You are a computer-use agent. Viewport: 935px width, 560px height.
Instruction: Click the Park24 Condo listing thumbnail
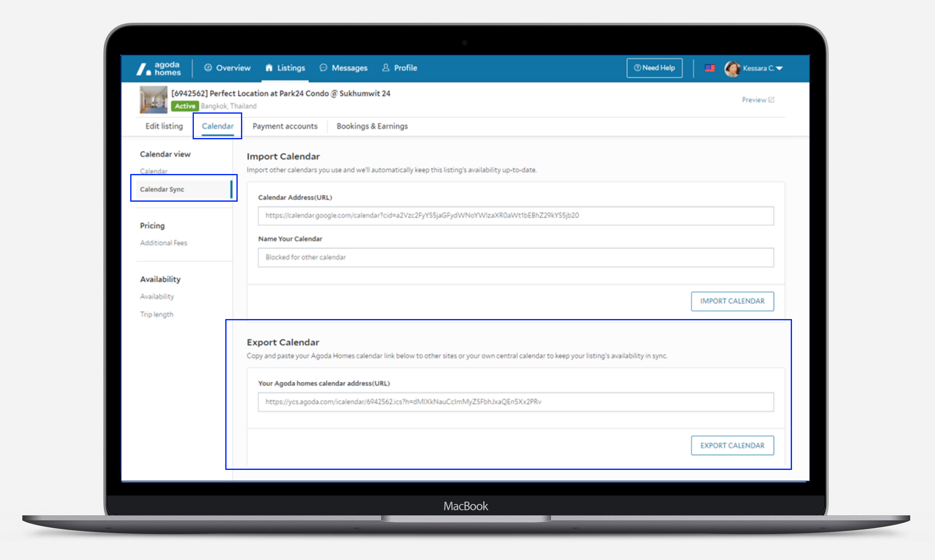153,100
